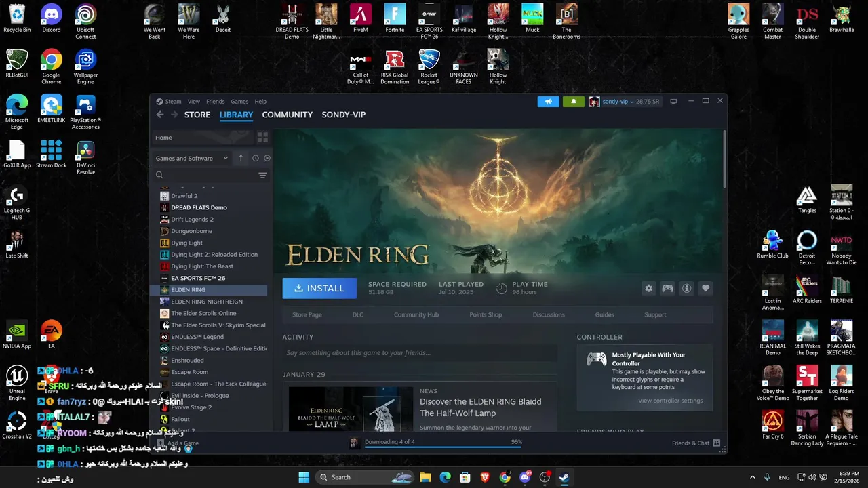Click the blue INSTALL button
Viewport: 868px width, 488px height.
(319, 288)
